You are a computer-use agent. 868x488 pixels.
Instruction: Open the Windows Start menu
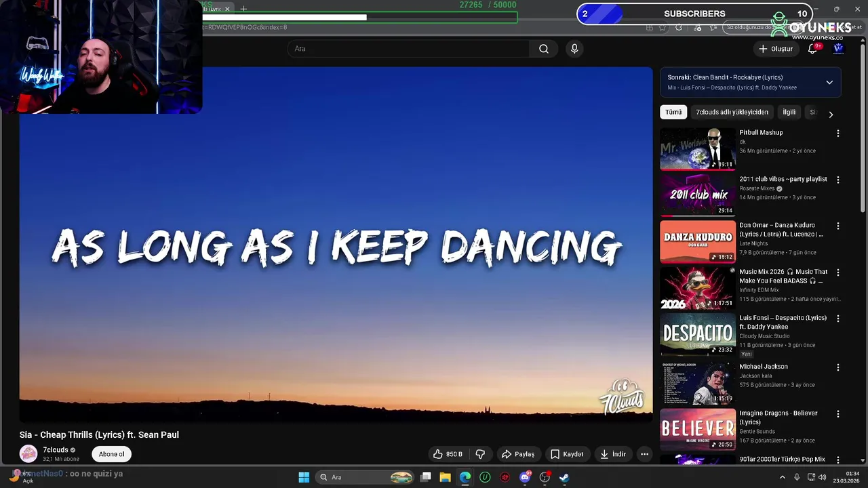[x=304, y=477]
